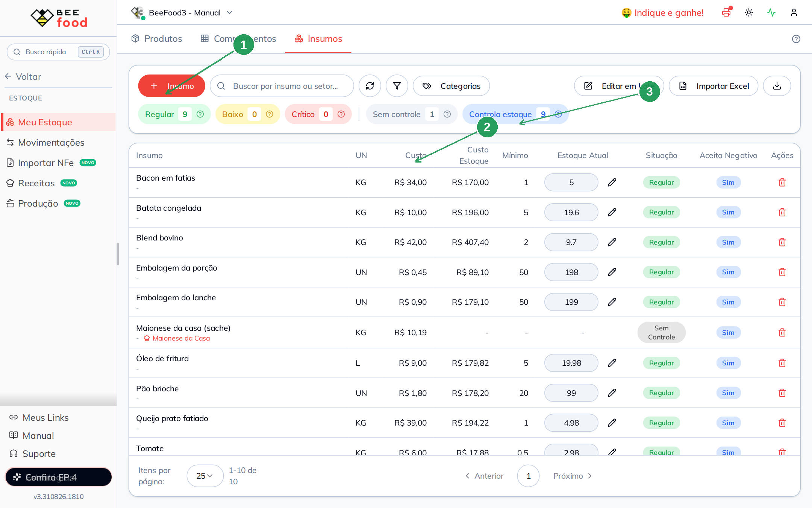Screen dimensions: 812x508
Task: Toggle Aceita Negativo Sim for Queijo prato fatiado
Action: click(728, 423)
